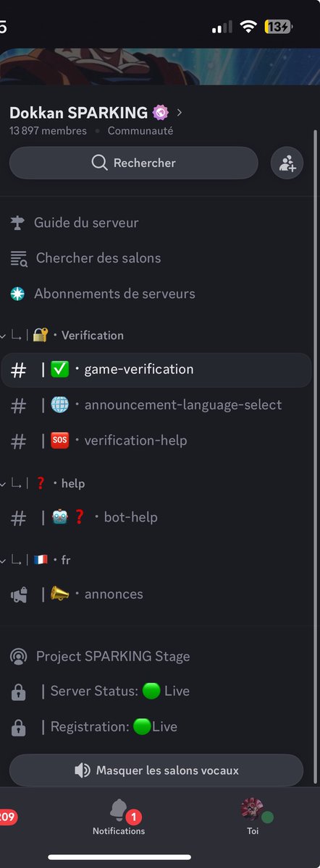320x868 pixels.
Task: Open the announcement-language-select channel
Action: 156,405
